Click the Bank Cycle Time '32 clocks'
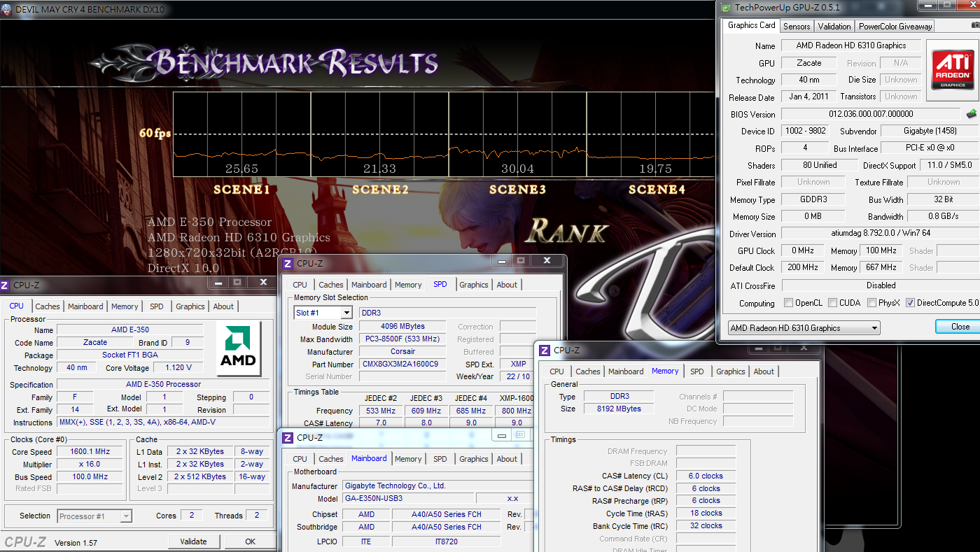 (x=705, y=526)
